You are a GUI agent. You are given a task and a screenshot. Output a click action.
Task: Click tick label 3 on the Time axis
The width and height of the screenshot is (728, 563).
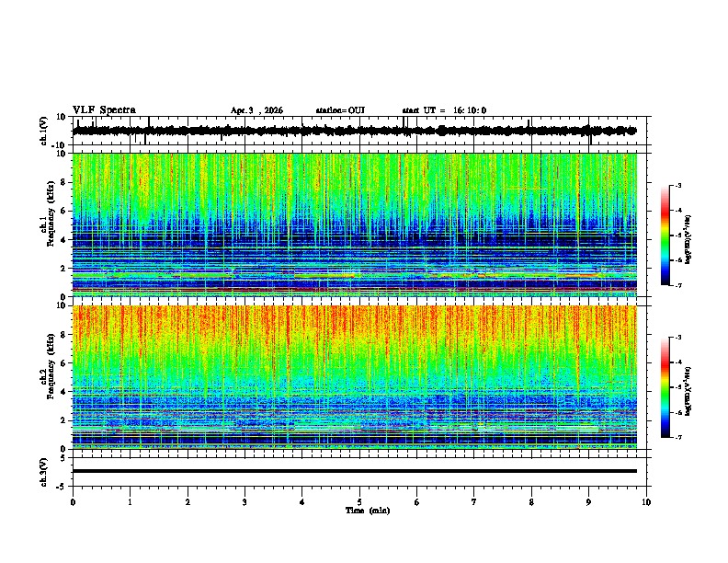tap(245, 502)
